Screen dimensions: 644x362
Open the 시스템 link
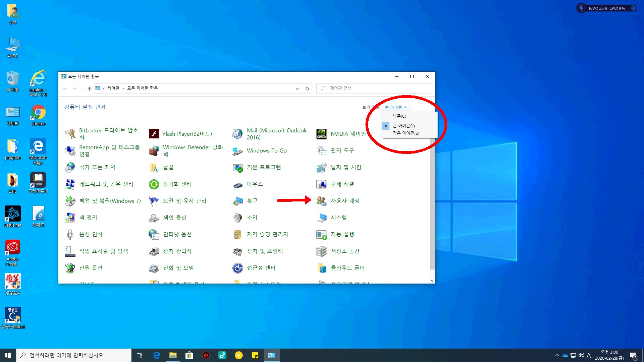tap(338, 218)
